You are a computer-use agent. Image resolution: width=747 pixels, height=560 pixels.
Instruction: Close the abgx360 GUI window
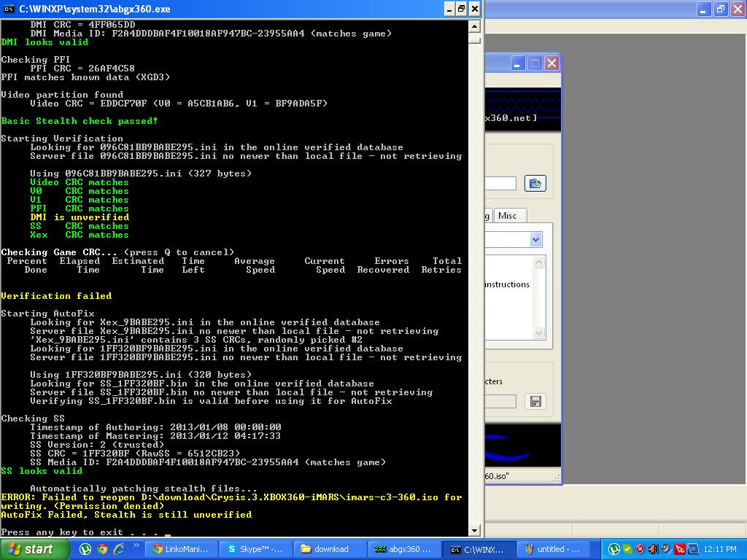551,63
